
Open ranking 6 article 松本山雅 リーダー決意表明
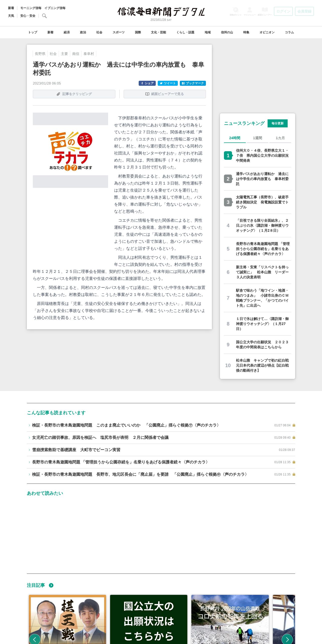click(x=262, y=272)
